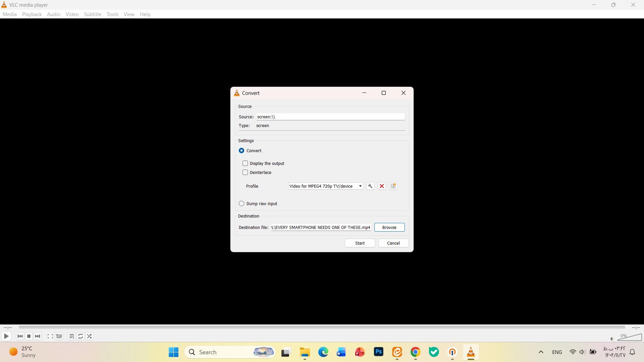Click the Source field containing screen:\\
The height and width of the screenshot is (362, 644).
pos(330,117)
